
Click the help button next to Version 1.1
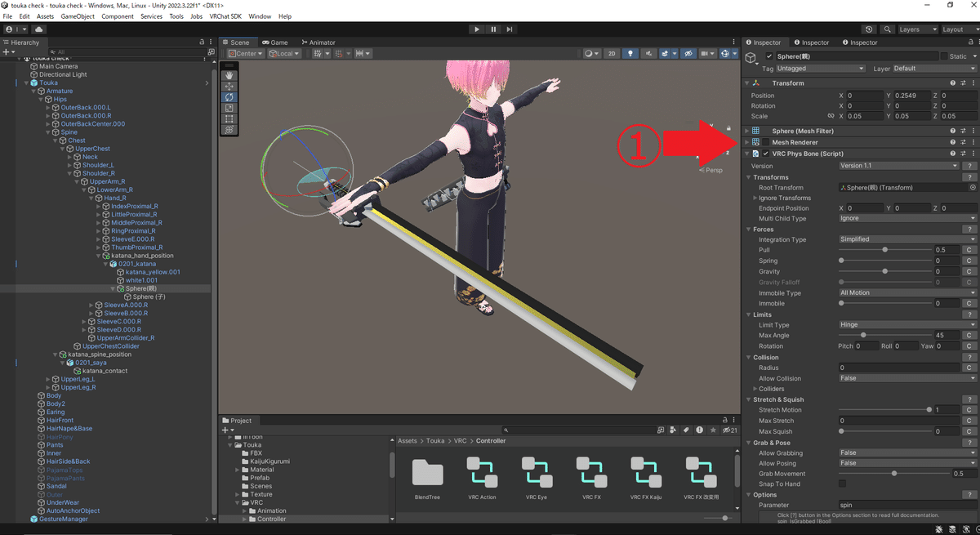(969, 165)
